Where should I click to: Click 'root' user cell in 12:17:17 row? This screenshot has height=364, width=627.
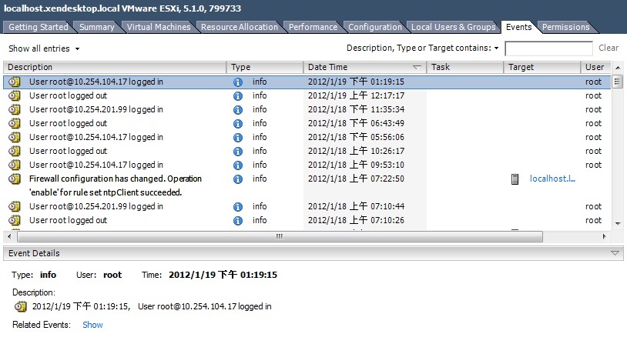593,96
